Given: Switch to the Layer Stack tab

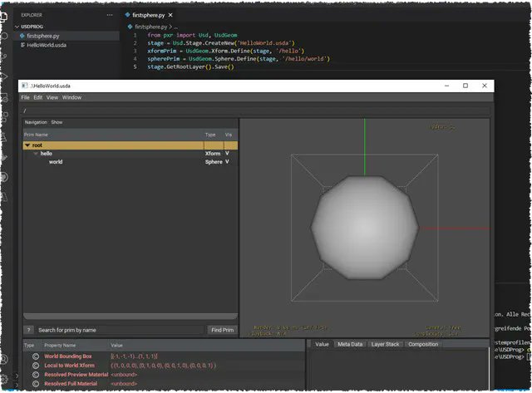Looking at the screenshot, I should click(385, 344).
